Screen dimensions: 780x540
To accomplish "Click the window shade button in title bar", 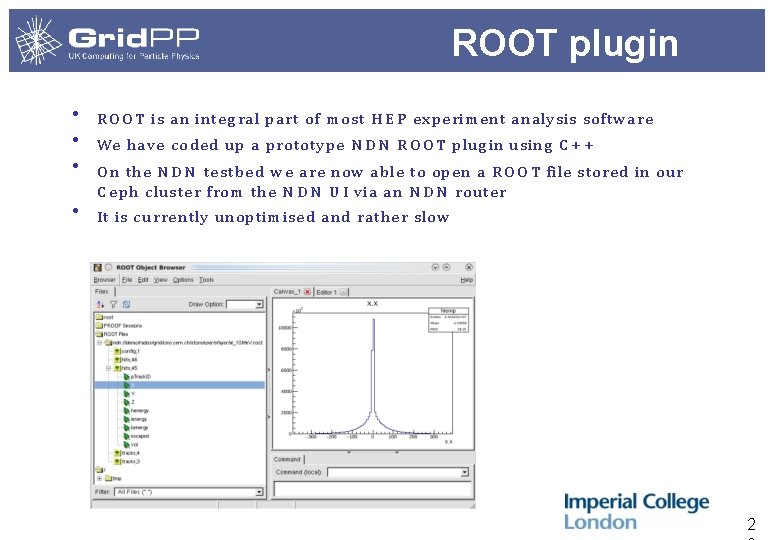I will pos(435,267).
